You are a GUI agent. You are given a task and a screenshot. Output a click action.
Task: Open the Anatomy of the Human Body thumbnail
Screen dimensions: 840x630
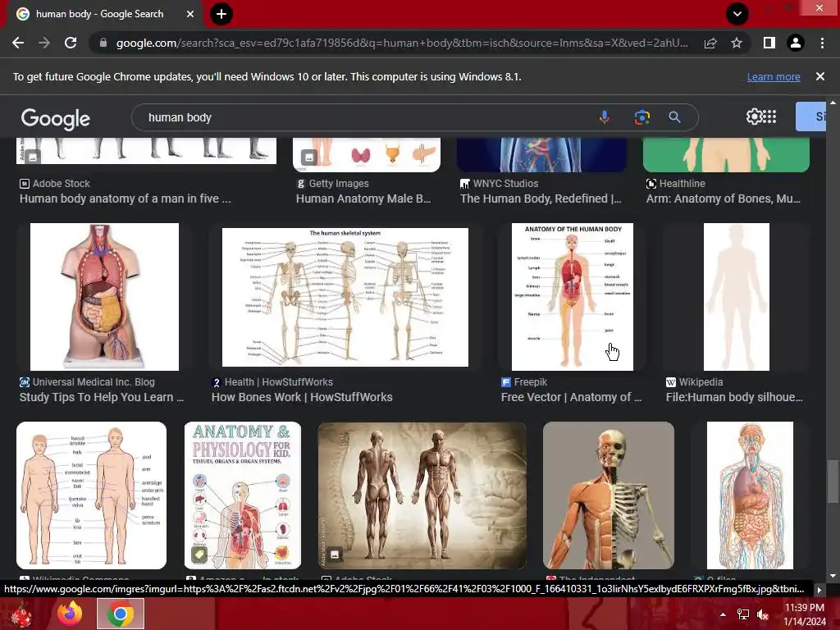(572, 297)
